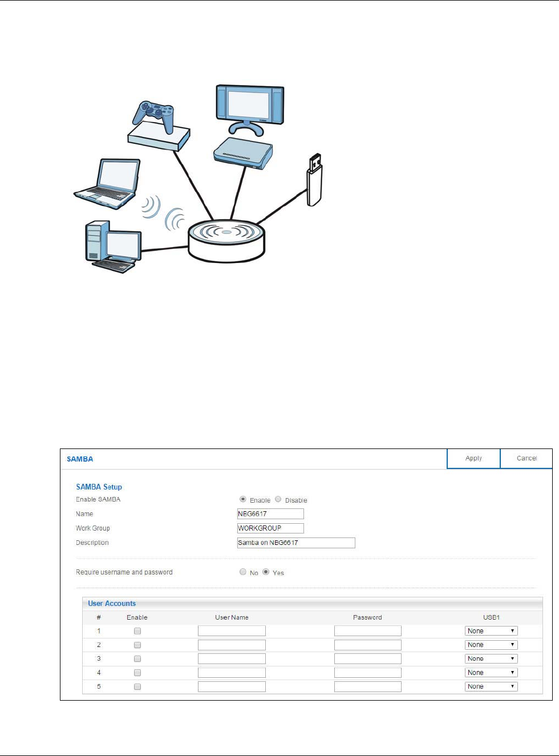Viewport: 559px width, 756px height.
Task: Enable user account 4 checkbox
Action: click(137, 673)
